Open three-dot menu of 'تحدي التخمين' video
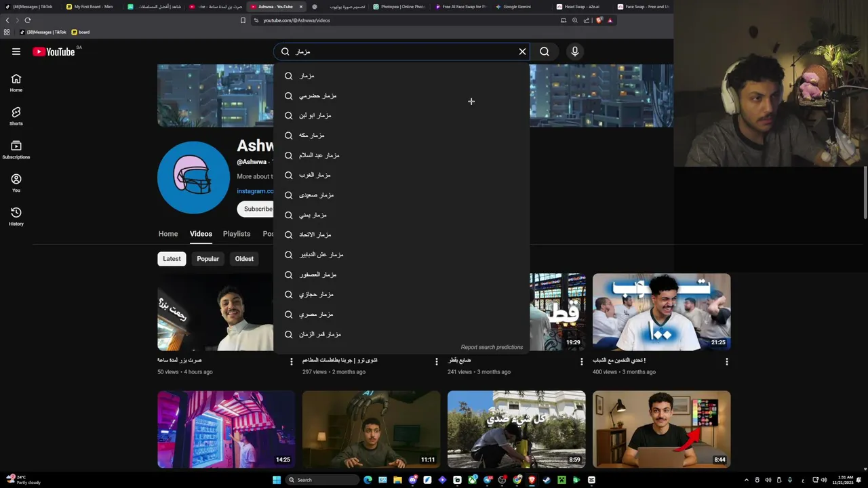 click(x=727, y=362)
